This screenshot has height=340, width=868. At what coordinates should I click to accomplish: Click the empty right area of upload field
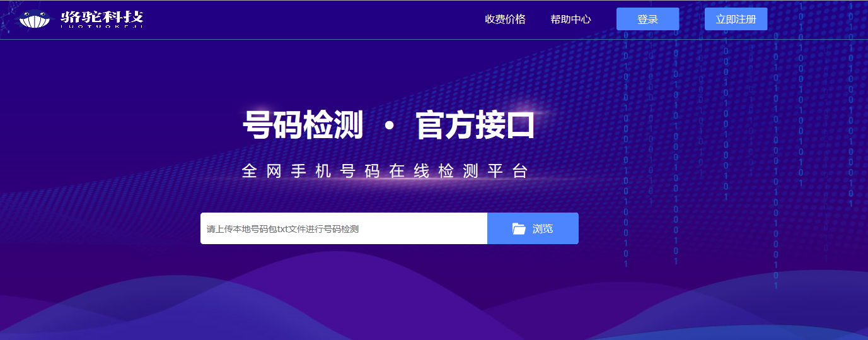tap(422, 228)
